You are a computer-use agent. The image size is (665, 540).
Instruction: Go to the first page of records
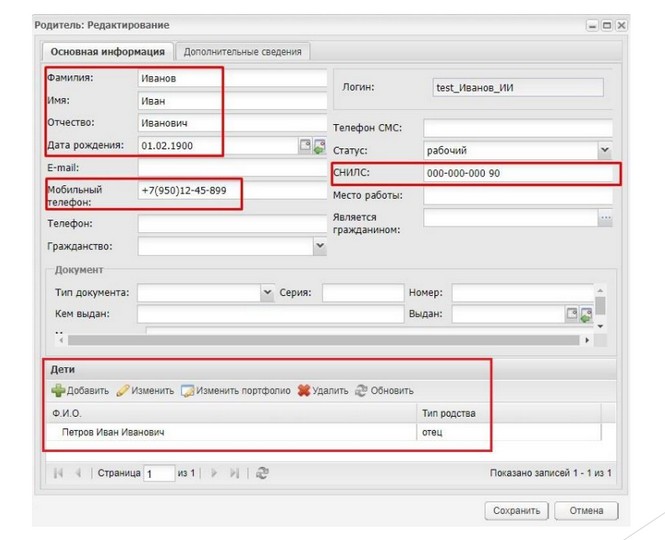[58, 473]
